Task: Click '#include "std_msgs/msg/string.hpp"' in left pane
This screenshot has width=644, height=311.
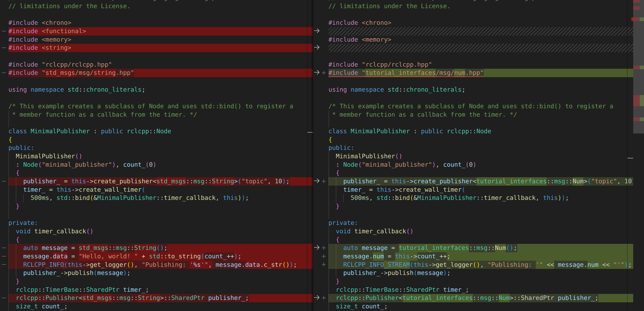Action: 71,73
